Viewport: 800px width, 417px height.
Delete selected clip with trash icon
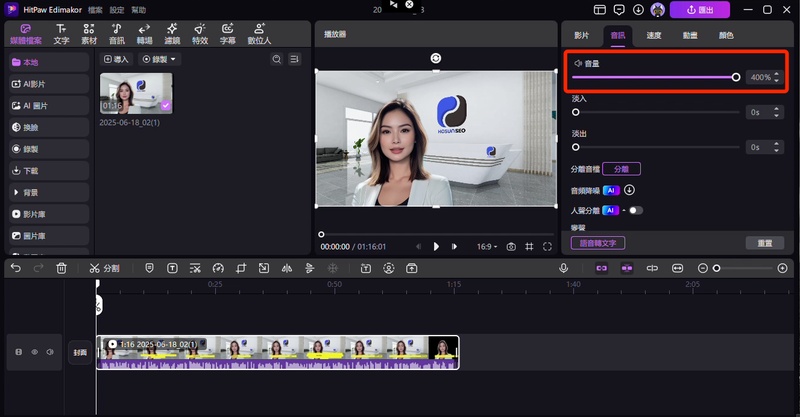click(61, 268)
